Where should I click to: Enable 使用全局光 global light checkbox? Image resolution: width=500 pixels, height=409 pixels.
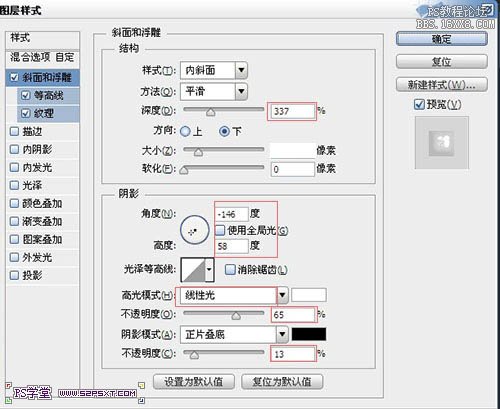(x=220, y=230)
